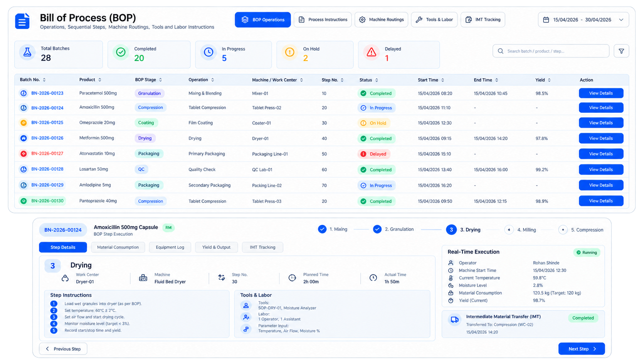Open batch link BN-2026-00124 in table
Image resolution: width=644 pixels, height=363 pixels.
pos(47,108)
